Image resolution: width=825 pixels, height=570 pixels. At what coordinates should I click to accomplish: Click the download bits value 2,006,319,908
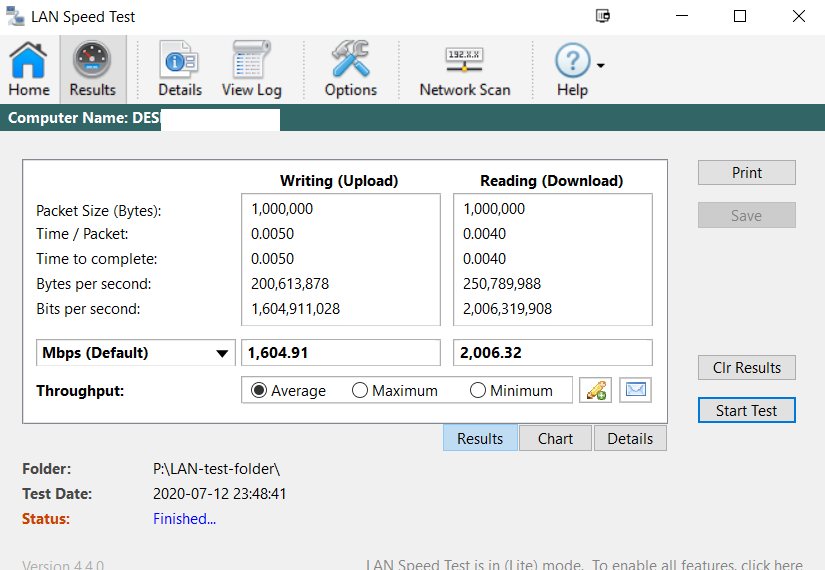coord(507,309)
